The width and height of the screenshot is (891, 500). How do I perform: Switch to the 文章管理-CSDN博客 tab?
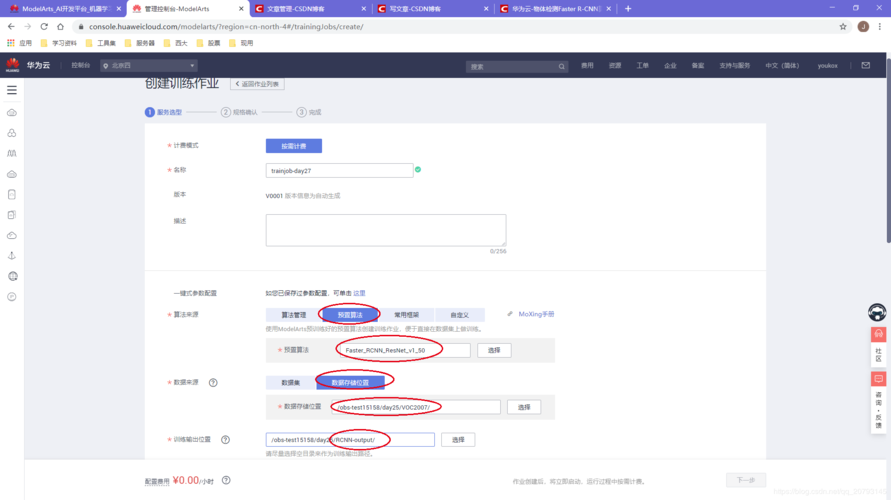point(310,9)
